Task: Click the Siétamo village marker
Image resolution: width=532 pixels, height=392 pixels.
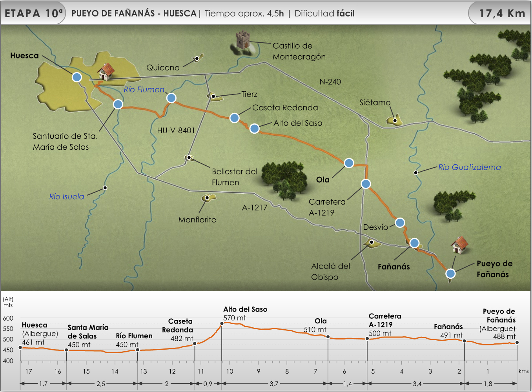Action: (x=395, y=120)
